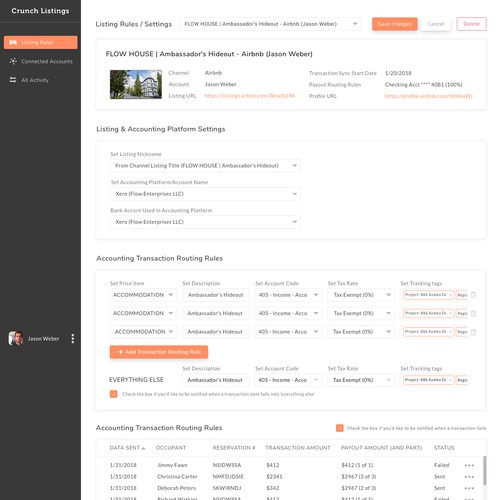
Task: Open the more options for Jimmy Fawn row
Action: [x=469, y=465]
